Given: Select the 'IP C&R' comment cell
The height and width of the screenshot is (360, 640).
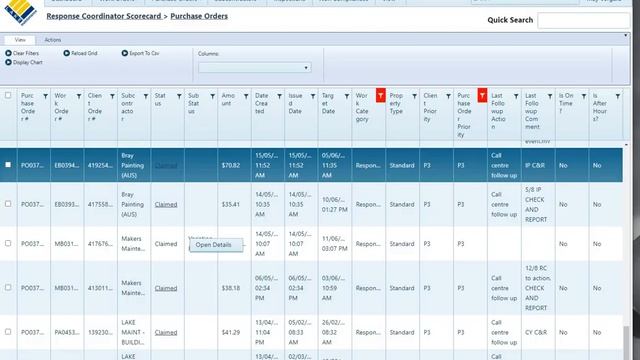Looking at the screenshot, I should pos(538,165).
